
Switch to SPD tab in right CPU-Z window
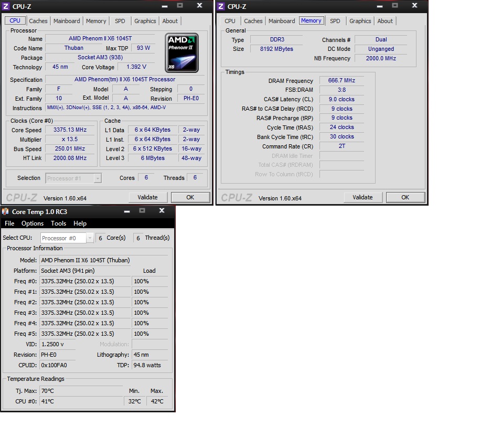click(x=335, y=21)
